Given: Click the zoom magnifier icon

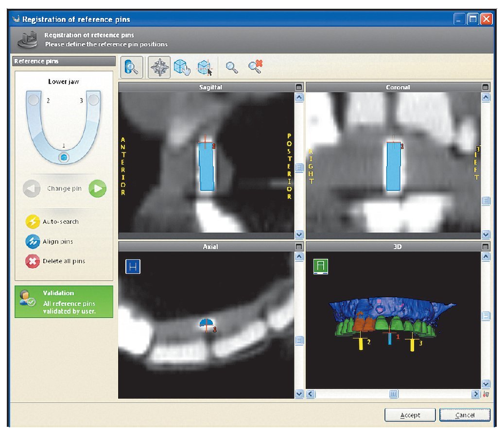Looking at the screenshot, I should 232,67.
